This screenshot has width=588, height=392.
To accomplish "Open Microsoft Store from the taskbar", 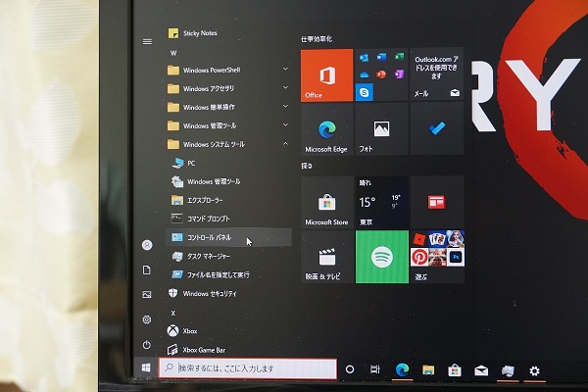I will 455,370.
